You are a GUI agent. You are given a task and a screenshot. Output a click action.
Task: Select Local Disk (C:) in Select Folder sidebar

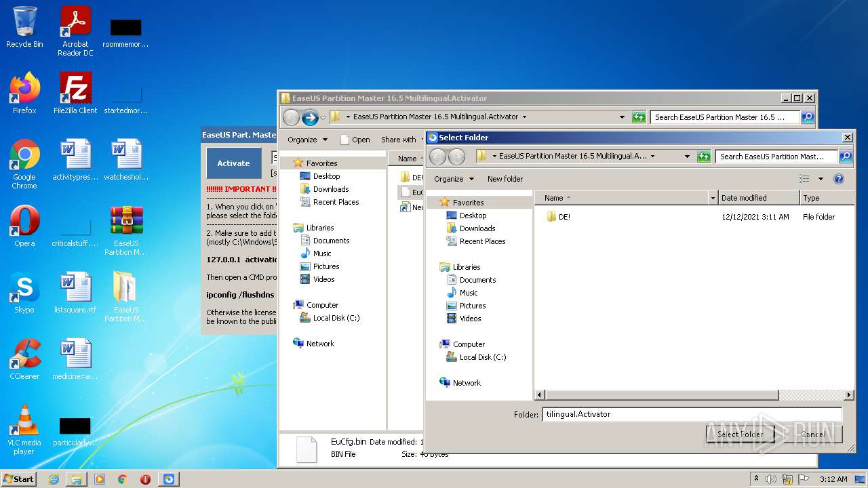[x=483, y=357]
